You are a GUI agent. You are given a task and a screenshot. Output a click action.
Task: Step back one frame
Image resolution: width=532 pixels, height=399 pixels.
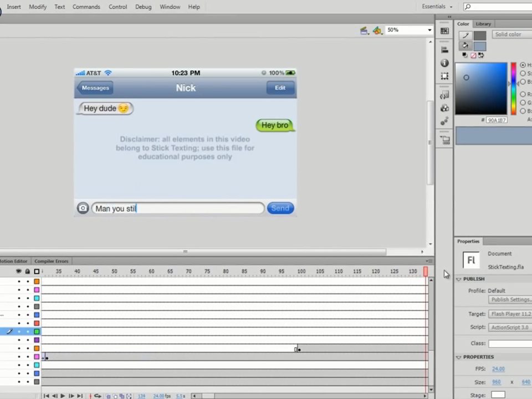click(54, 396)
